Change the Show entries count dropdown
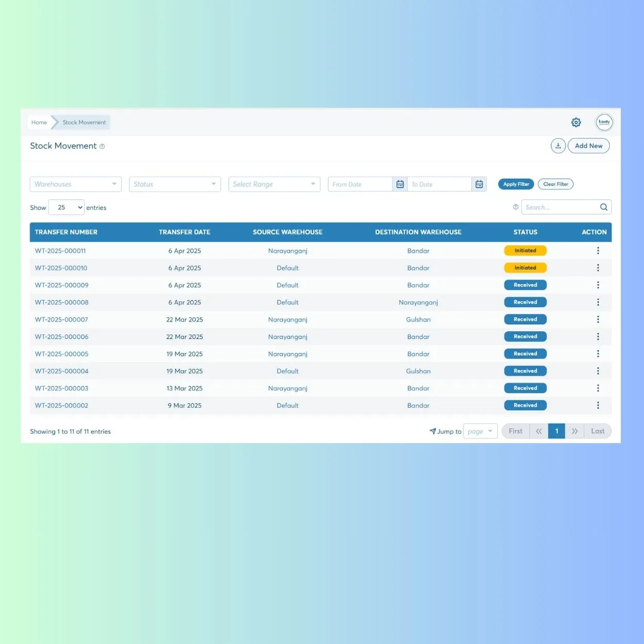The image size is (644, 644). tap(66, 208)
